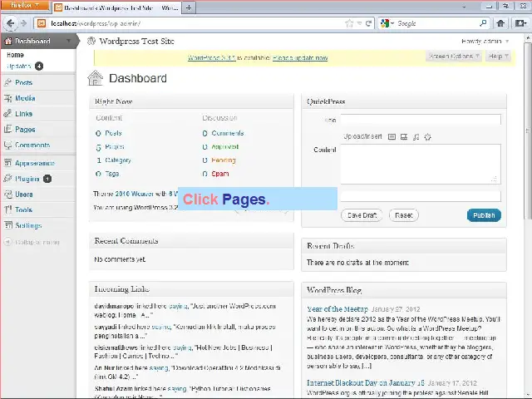This screenshot has height=399, width=532.
Task: Click the QuickPress Title input field
Action: [421, 120]
